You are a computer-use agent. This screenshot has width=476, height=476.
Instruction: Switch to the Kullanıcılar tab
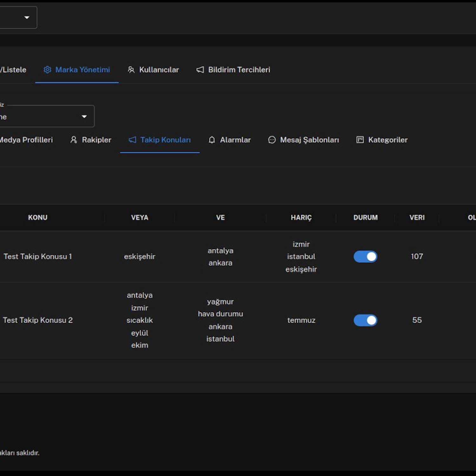click(159, 70)
